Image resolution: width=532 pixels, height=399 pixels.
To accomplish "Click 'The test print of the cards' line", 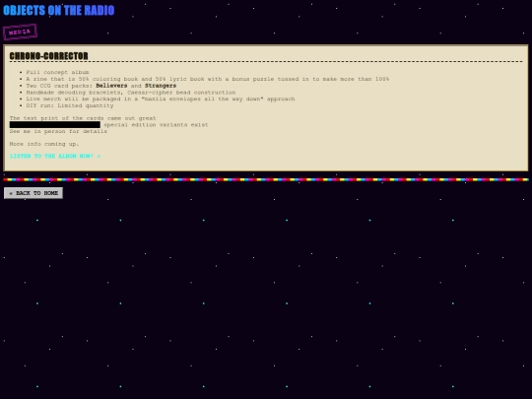I will pyautogui.click(x=83, y=118).
